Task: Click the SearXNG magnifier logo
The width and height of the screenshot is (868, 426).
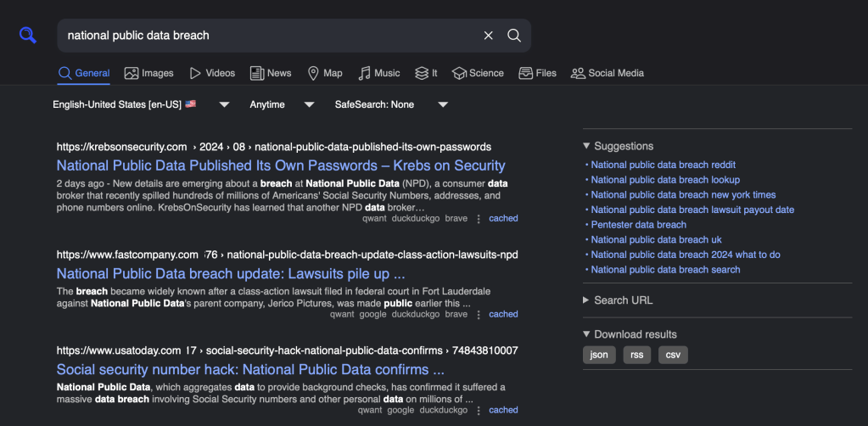Action: 28,35
